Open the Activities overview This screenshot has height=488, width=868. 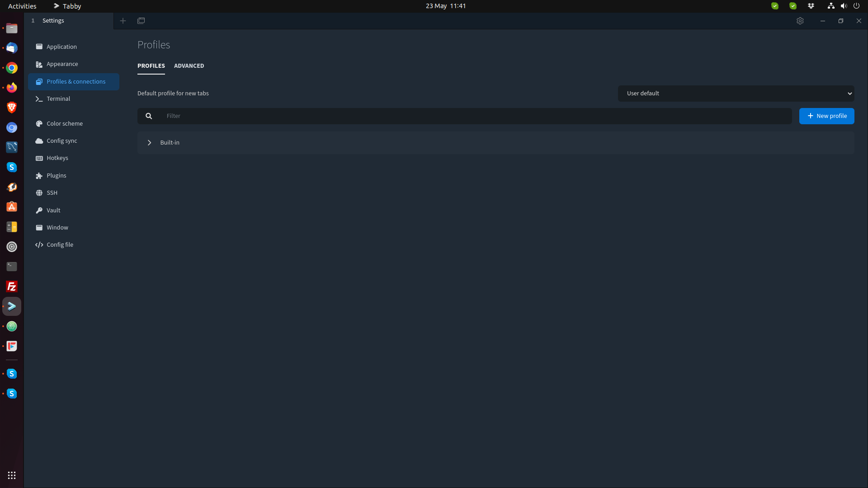(22, 6)
